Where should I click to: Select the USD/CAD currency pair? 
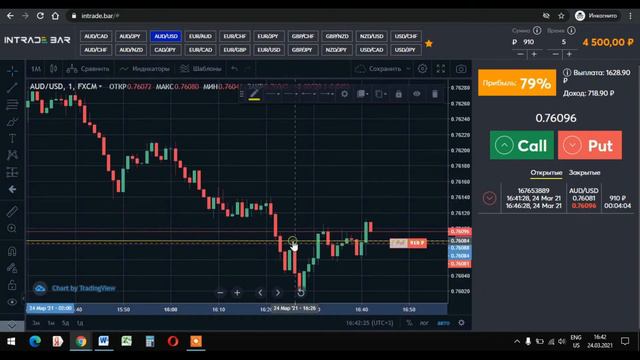click(x=371, y=50)
